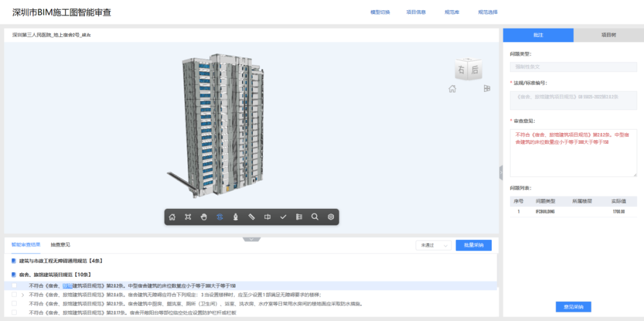Viewport: 644px width, 321px height.
Task: Check the box for 第2.0.2条 violation row
Action: tap(14, 286)
